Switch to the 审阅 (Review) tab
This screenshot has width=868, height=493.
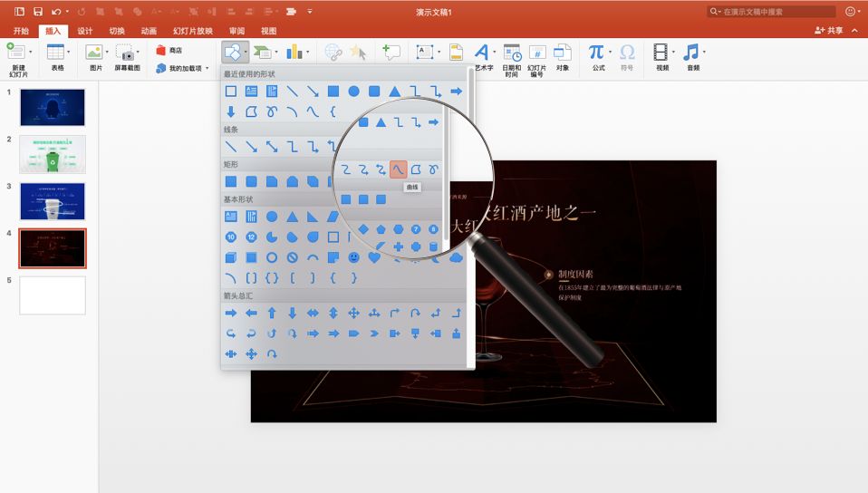pyautogui.click(x=236, y=31)
